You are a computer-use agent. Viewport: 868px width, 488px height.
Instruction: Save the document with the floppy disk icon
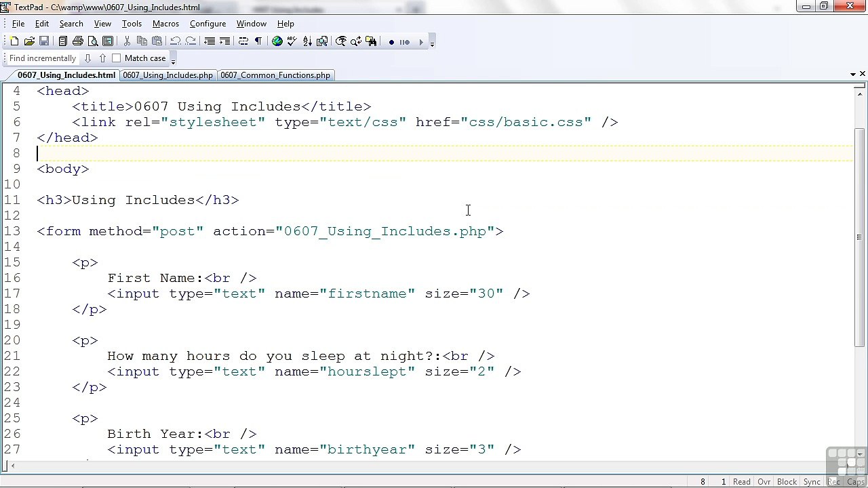[x=44, y=41]
